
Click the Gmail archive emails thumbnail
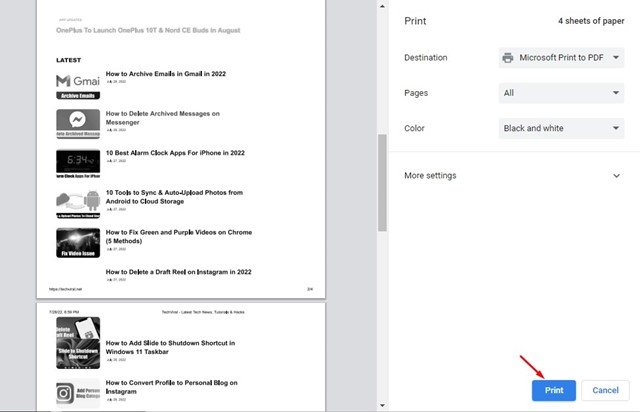click(x=77, y=85)
